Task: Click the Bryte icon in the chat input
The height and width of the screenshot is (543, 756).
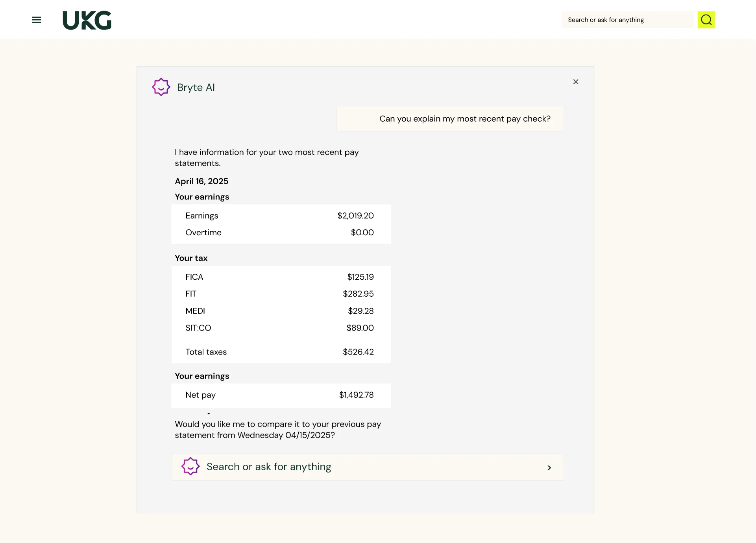Action: (190, 466)
